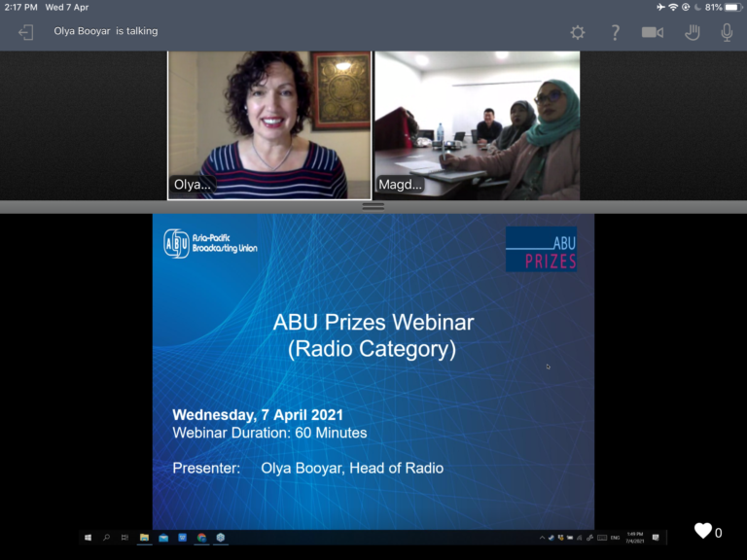Screen dimensions: 747x560
Task: Leave the meeting with the exit icon
Action: point(25,32)
